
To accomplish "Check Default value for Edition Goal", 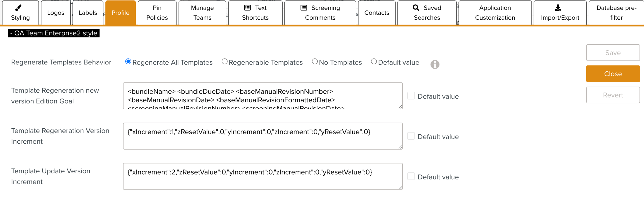I will 411,96.
